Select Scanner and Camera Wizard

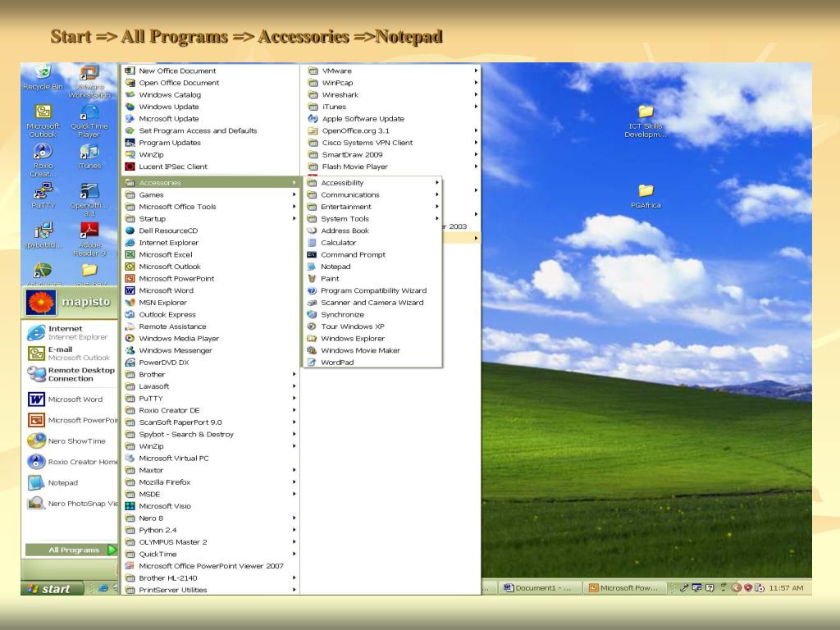[373, 303]
